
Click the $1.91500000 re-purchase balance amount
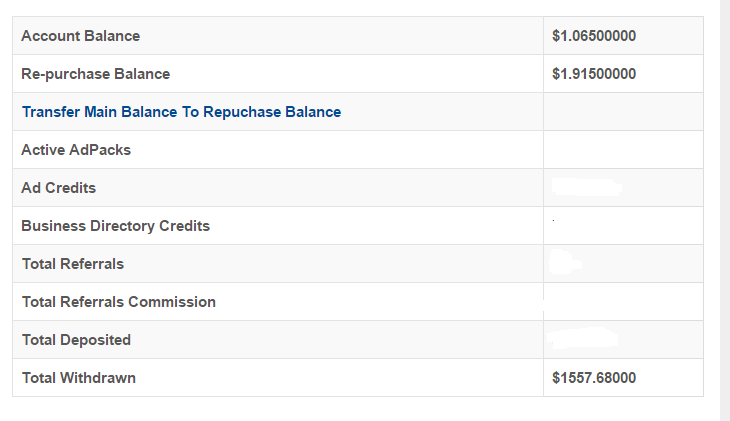[594, 74]
